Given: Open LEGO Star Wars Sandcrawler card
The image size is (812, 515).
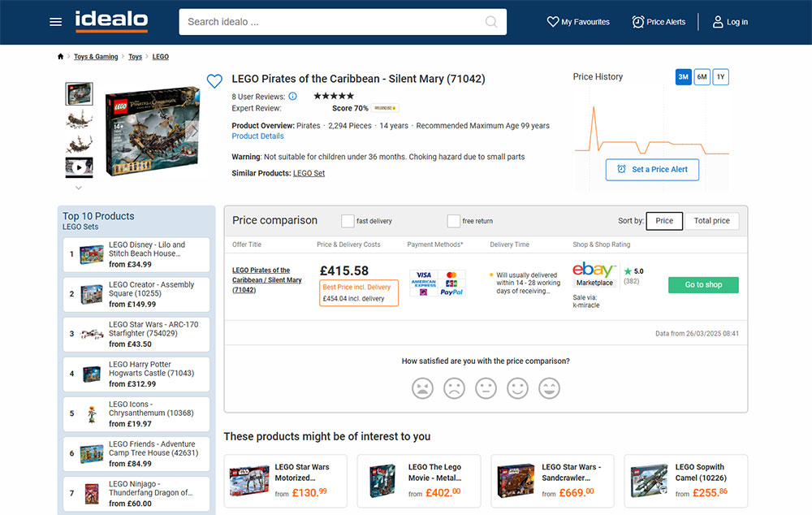Looking at the screenshot, I should tap(552, 482).
